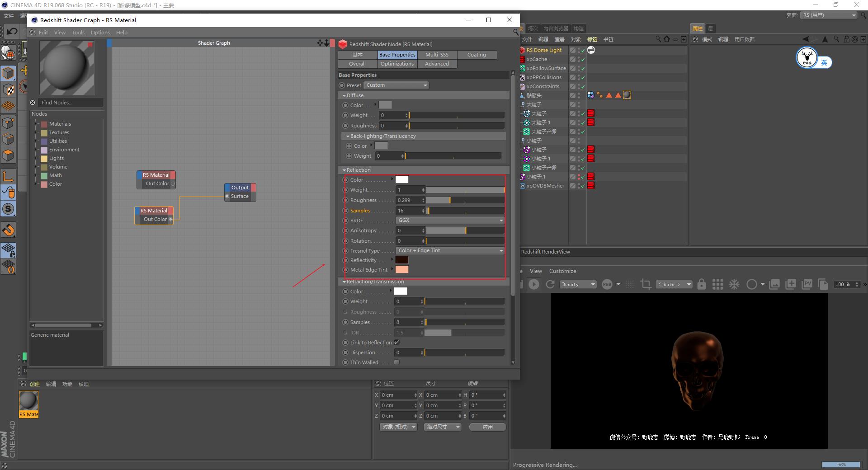This screenshot has height=470, width=868.
Task: Start progressive rendering with the play icon in RenderView
Action: click(x=534, y=284)
